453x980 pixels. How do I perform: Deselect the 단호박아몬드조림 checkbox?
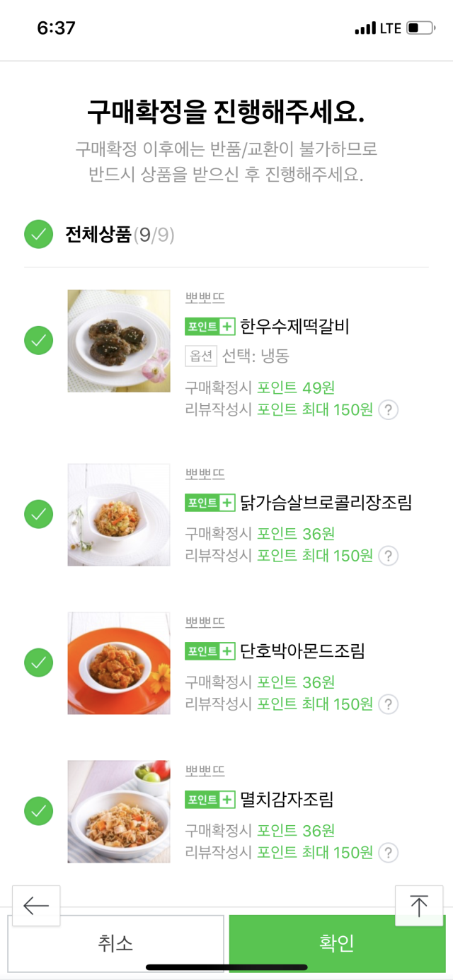pyautogui.click(x=39, y=663)
